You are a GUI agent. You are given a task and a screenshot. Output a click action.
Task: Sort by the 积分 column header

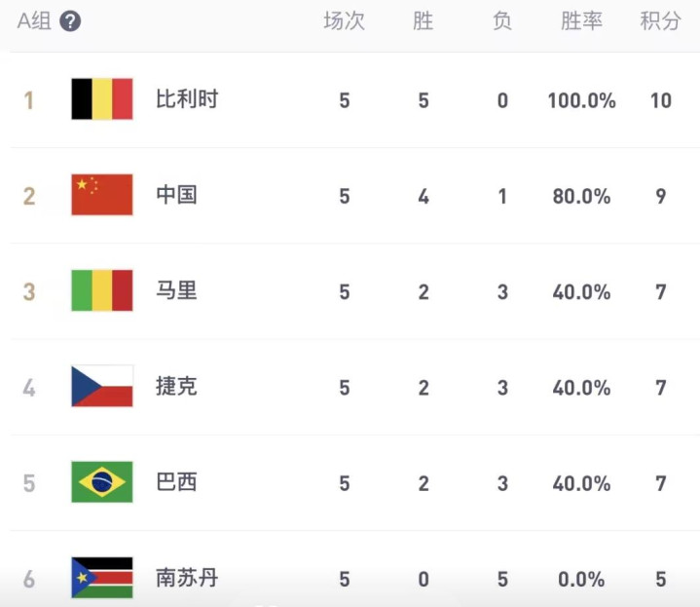click(x=660, y=21)
